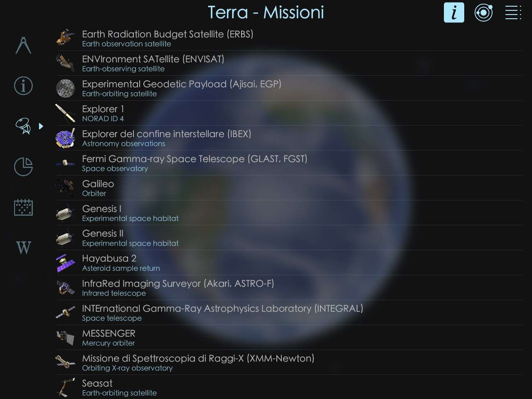The height and width of the screenshot is (399, 532).
Task: Open Fermi Gamma-ray Space Telescope entry
Action: click(195, 159)
